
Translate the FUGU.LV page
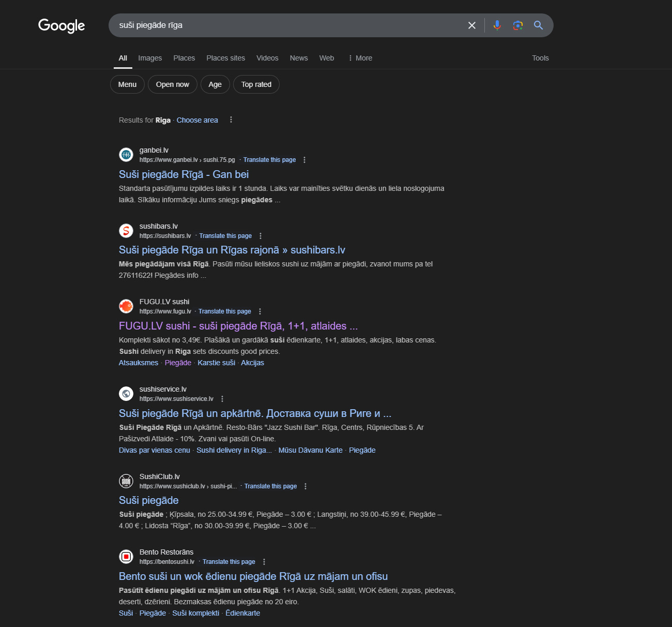pos(225,311)
